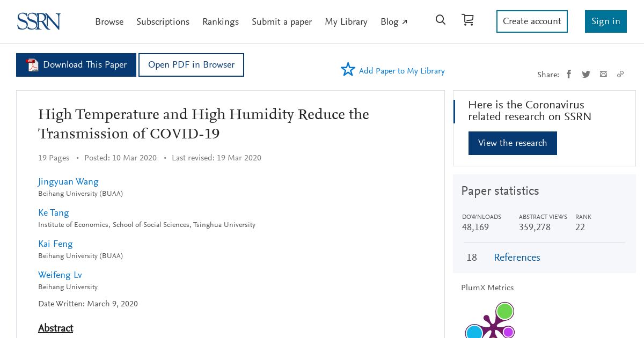Screen dimensions: 644x338
Task: Click View the research button
Action: 513,143
